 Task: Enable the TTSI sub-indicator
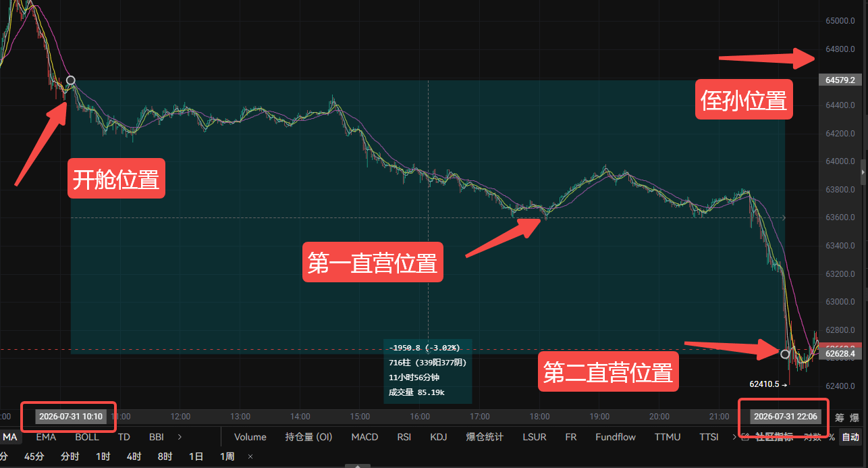click(x=709, y=437)
